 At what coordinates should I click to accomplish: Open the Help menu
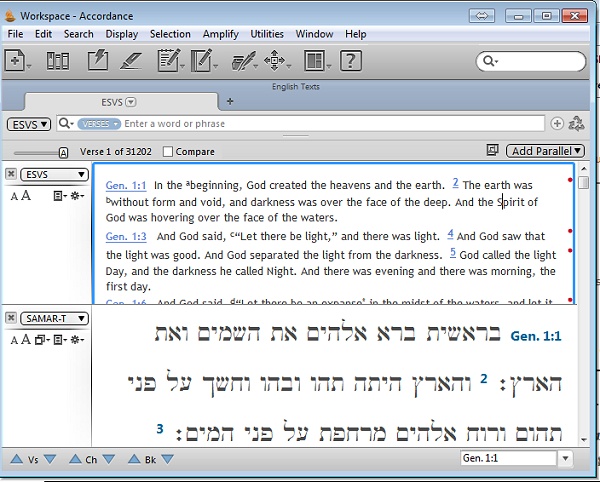tap(355, 34)
